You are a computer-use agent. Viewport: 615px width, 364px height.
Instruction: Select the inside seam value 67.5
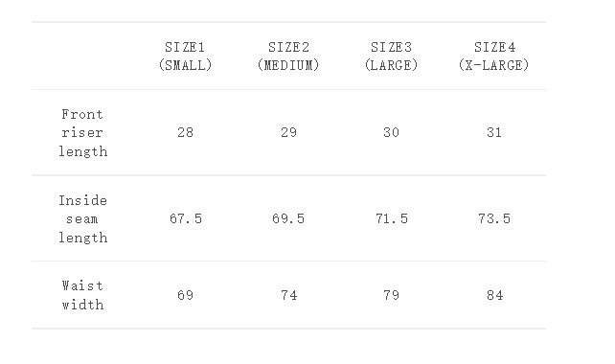coord(186,218)
